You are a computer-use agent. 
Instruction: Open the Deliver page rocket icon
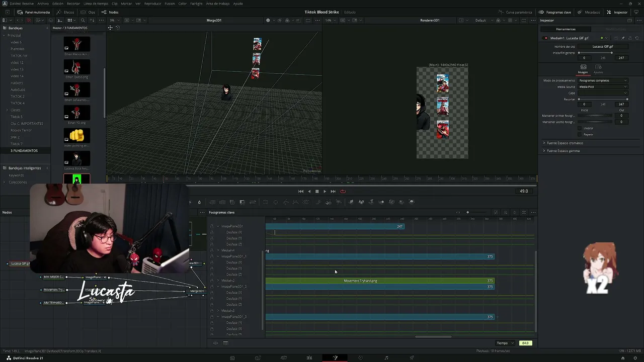coord(412,358)
